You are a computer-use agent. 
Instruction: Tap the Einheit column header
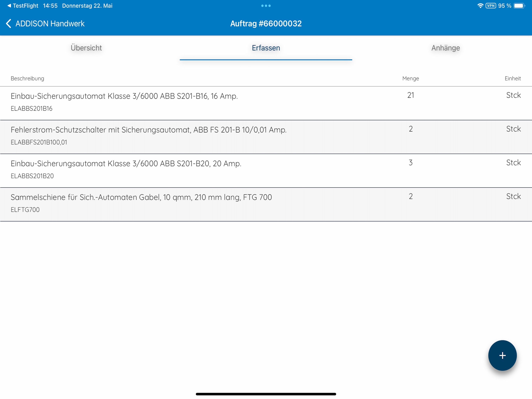pyautogui.click(x=513, y=79)
